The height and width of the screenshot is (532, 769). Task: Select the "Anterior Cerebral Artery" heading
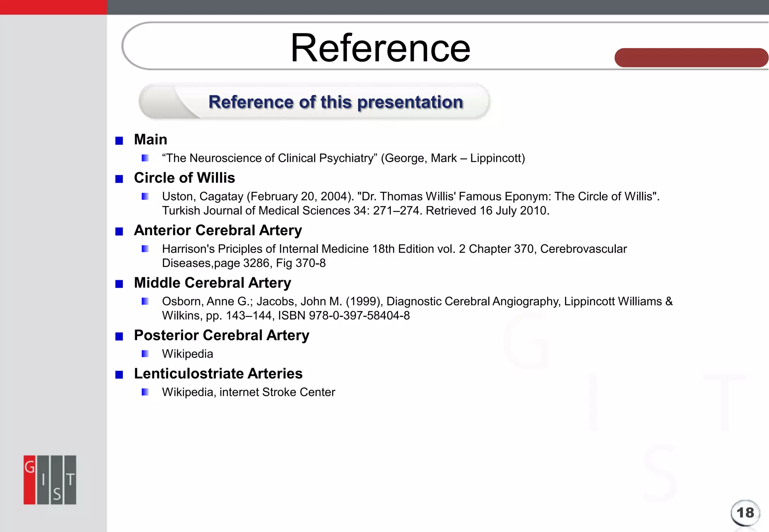pos(218,230)
